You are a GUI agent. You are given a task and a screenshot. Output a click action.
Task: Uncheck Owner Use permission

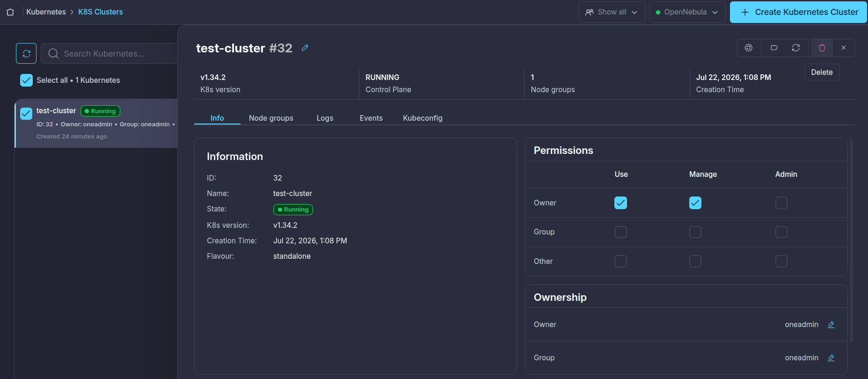pos(620,203)
